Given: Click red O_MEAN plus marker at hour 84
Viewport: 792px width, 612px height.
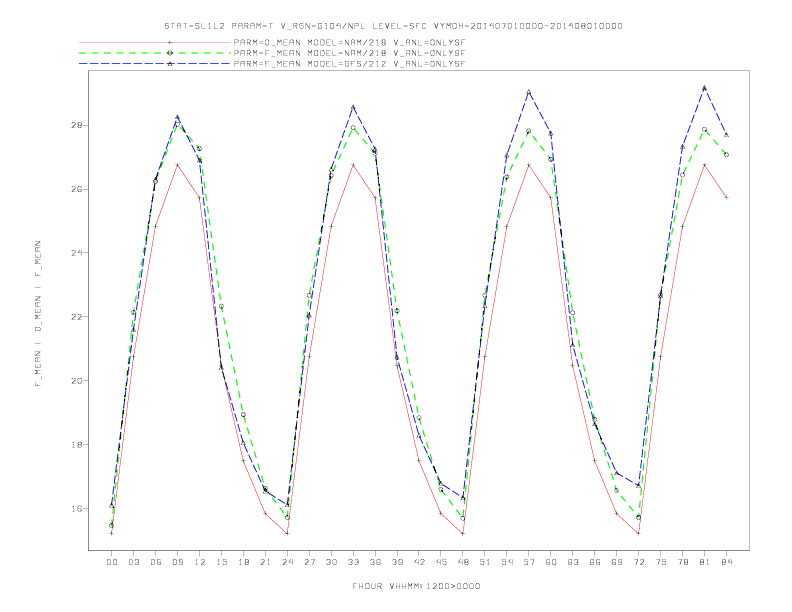Looking at the screenshot, I should click(x=726, y=197).
